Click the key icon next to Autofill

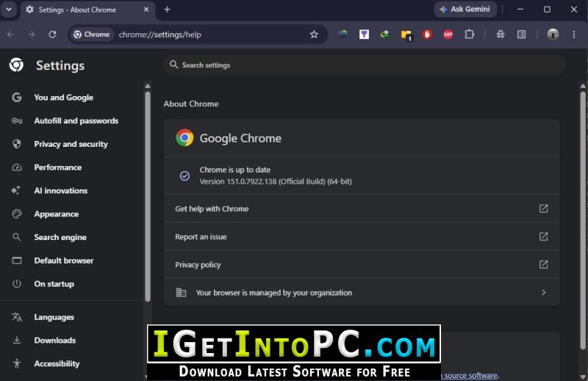pos(16,120)
